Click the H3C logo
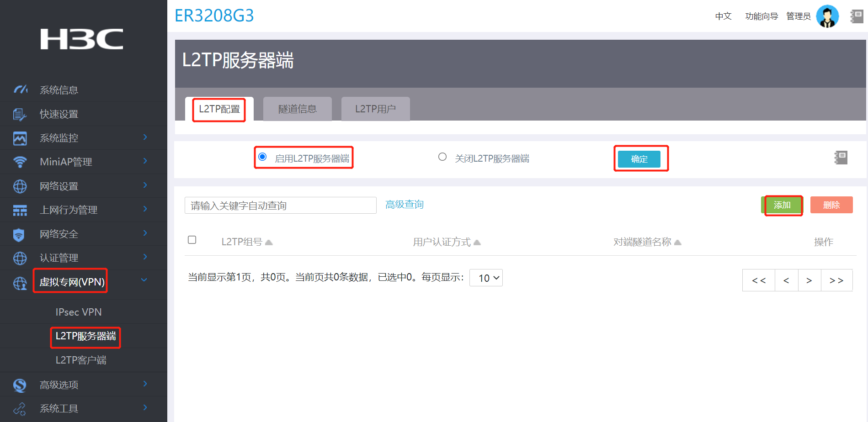This screenshot has height=422, width=868. (81, 39)
